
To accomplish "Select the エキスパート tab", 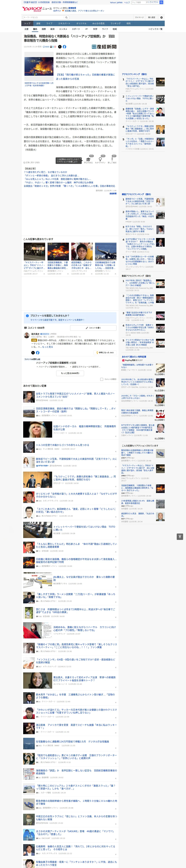I will point(64,24).
